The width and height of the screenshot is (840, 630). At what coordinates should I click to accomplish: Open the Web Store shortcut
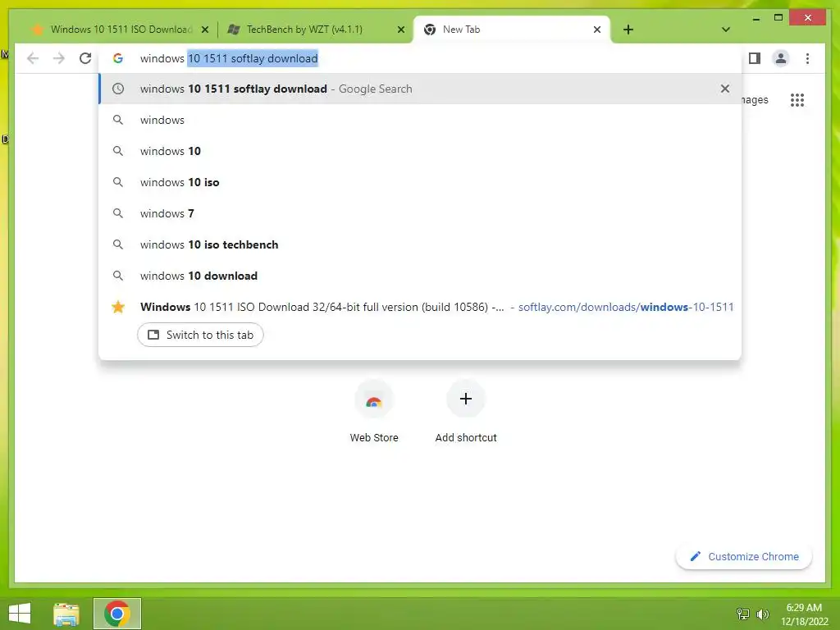click(x=374, y=412)
